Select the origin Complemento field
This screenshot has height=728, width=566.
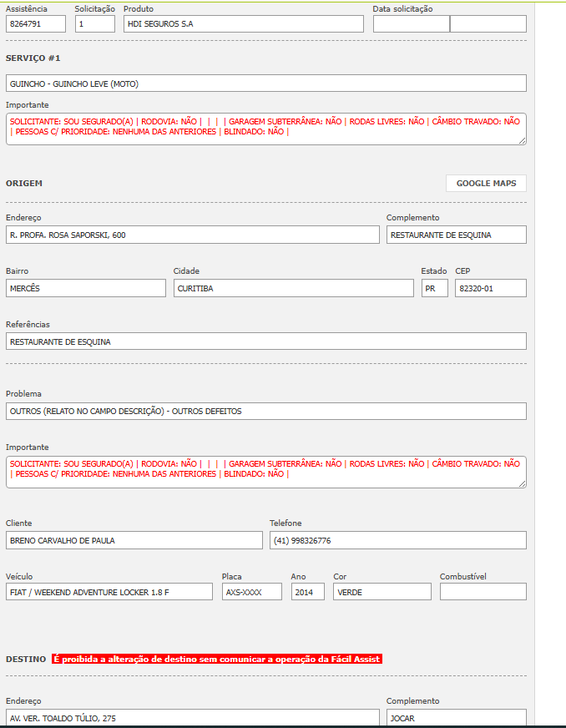[456, 235]
